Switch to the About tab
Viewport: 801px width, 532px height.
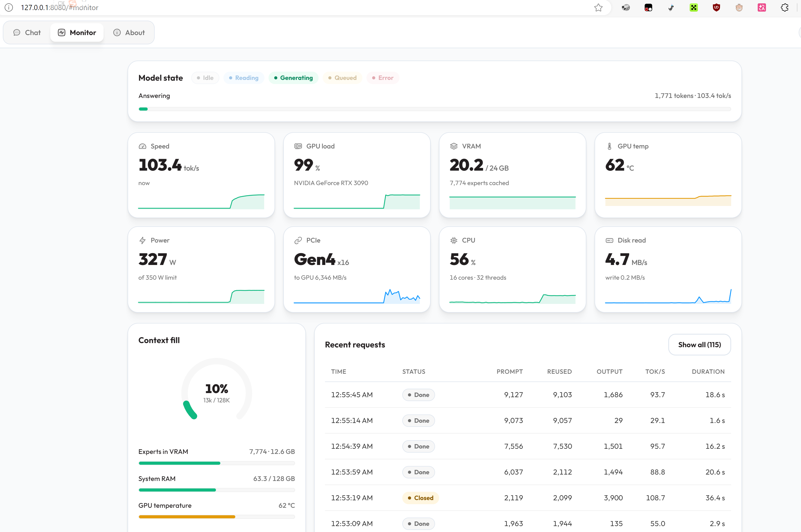point(129,32)
